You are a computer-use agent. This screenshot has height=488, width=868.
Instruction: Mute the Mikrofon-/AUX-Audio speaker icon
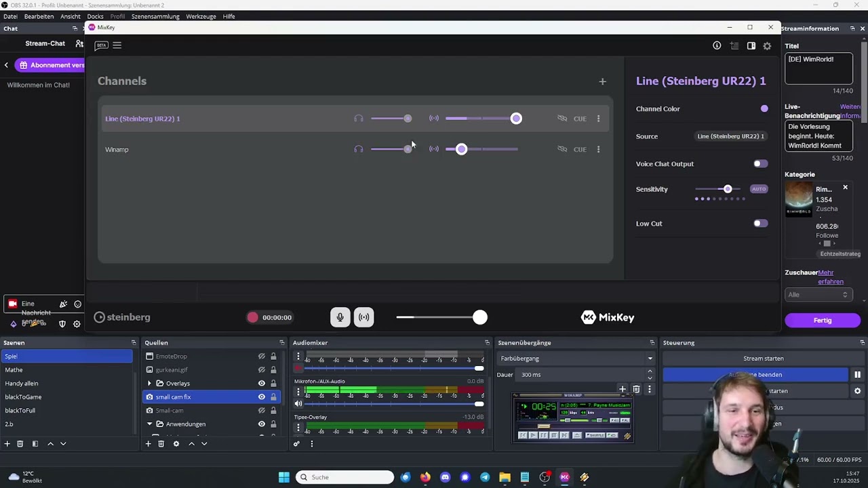click(298, 404)
